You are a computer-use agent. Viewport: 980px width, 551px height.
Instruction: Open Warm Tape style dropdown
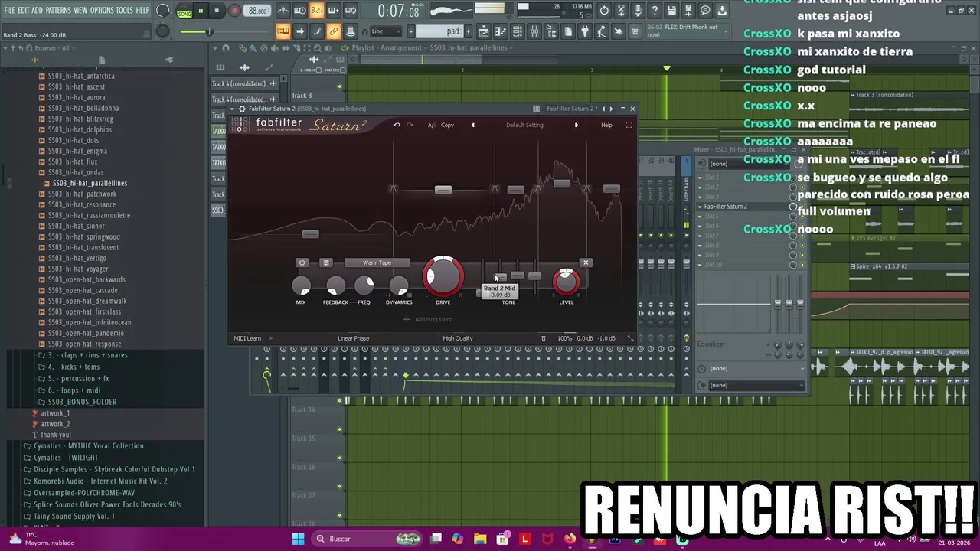coord(377,262)
